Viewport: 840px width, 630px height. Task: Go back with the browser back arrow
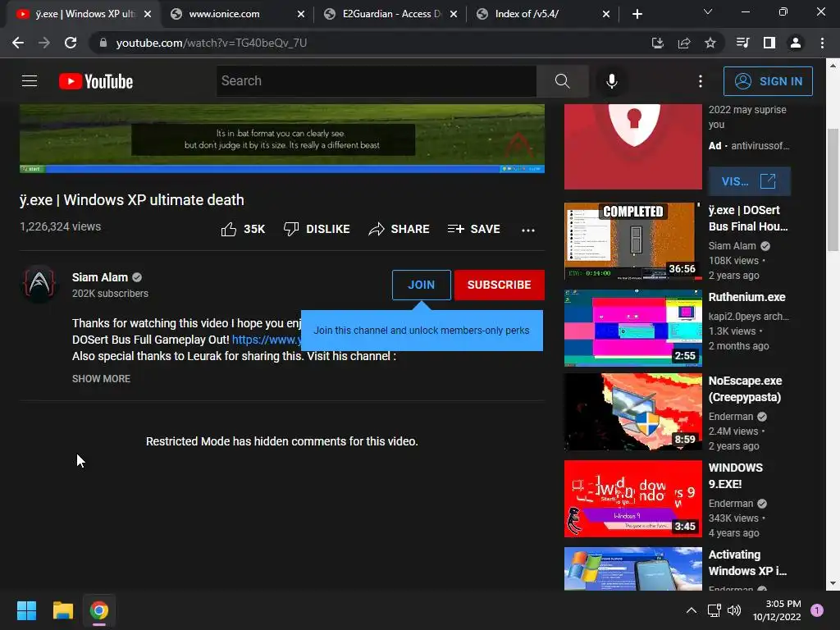18,43
